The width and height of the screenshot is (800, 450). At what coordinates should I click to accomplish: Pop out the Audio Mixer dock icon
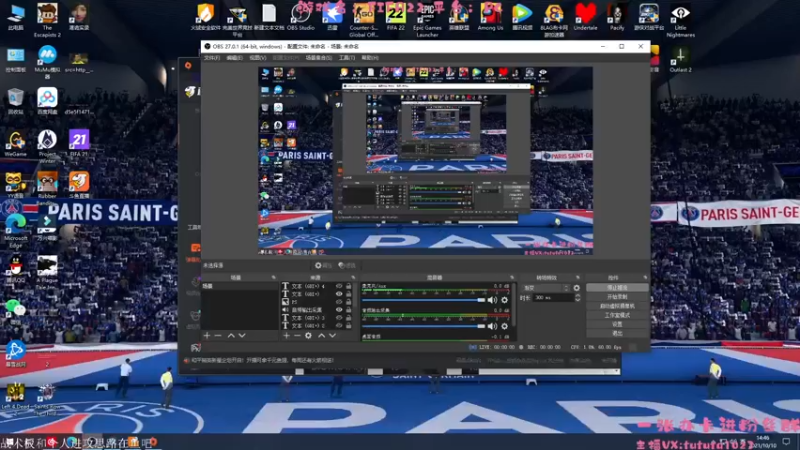pos(512,278)
